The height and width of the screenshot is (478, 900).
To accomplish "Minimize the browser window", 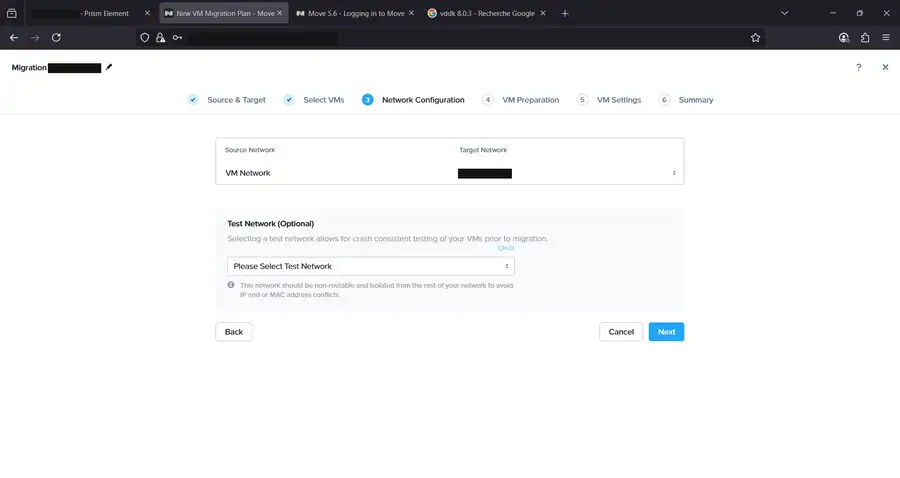I will pos(833,13).
